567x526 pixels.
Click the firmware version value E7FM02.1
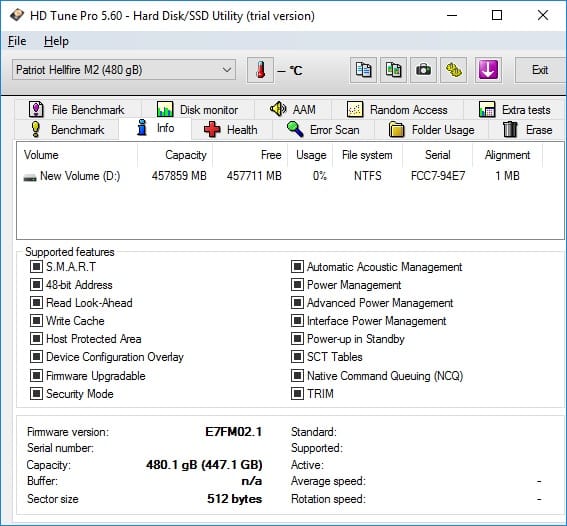coord(234,432)
